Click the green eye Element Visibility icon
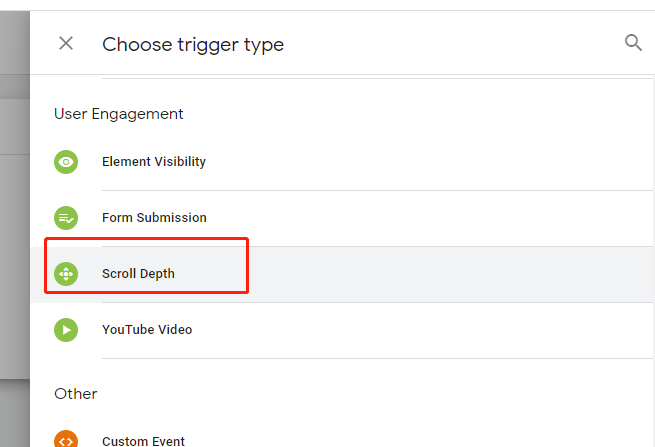 click(x=66, y=162)
